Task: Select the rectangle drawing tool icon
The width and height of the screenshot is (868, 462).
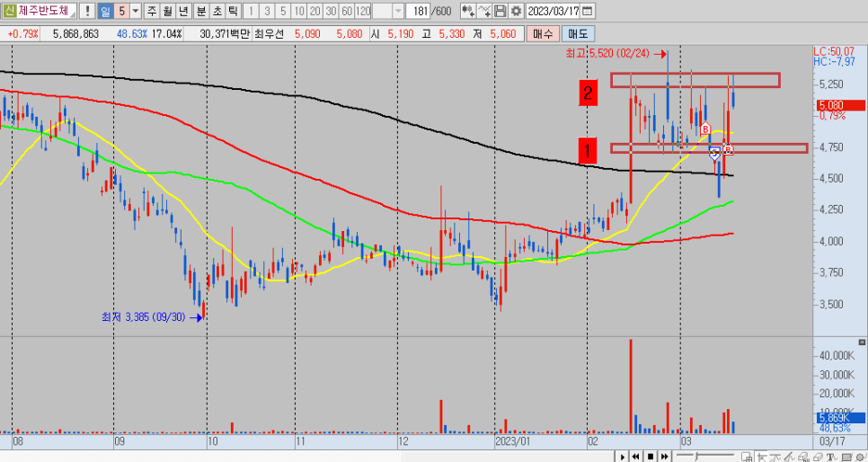Action: [x=847, y=457]
